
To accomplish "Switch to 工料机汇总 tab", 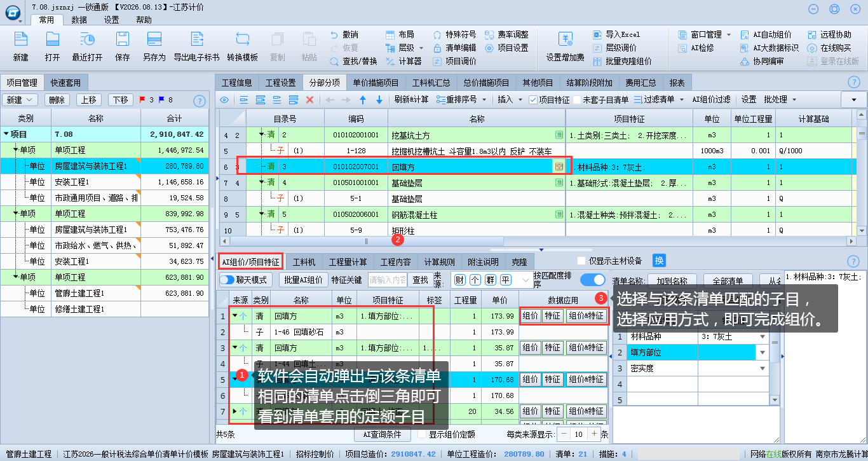I will pos(431,83).
